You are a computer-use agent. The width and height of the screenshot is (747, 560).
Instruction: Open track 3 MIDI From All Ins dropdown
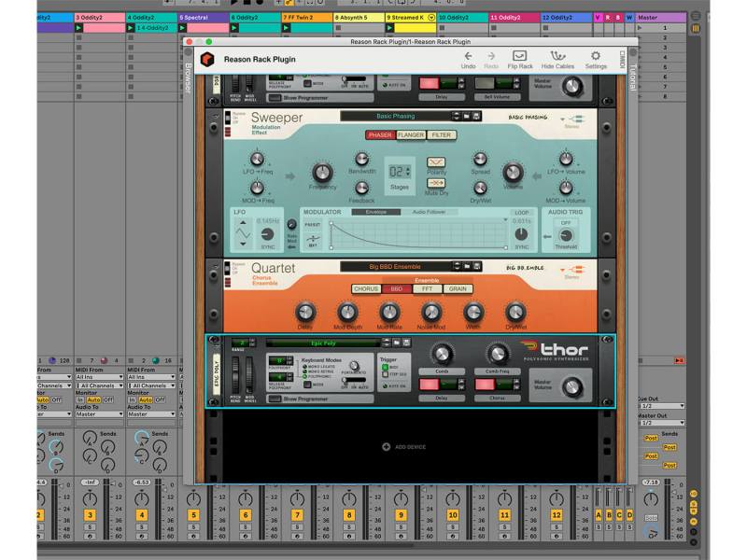[99, 377]
